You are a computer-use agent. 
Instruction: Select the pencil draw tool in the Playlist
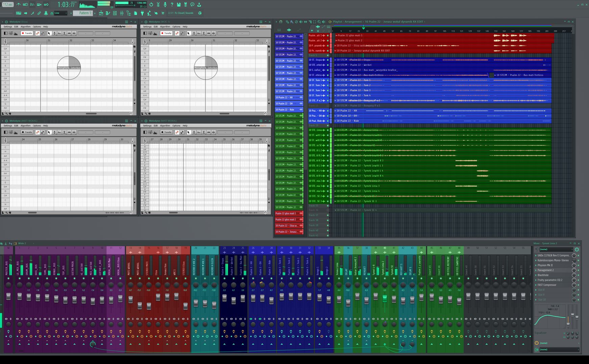click(287, 22)
